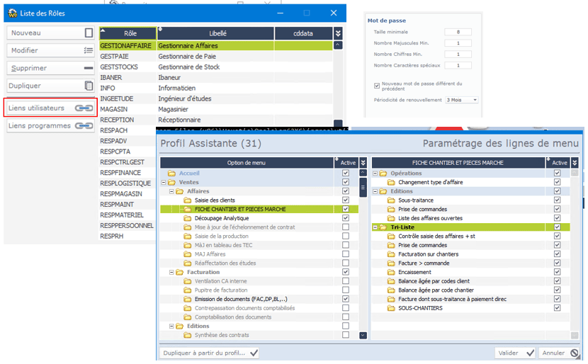Click the Taille minimale input field

coord(458,32)
